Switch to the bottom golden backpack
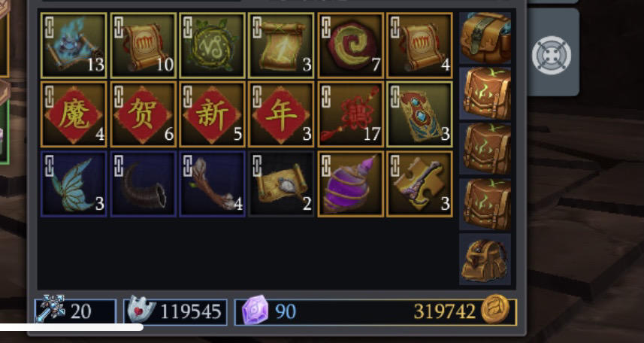Viewport: 644px width, 343px height. 485,259
